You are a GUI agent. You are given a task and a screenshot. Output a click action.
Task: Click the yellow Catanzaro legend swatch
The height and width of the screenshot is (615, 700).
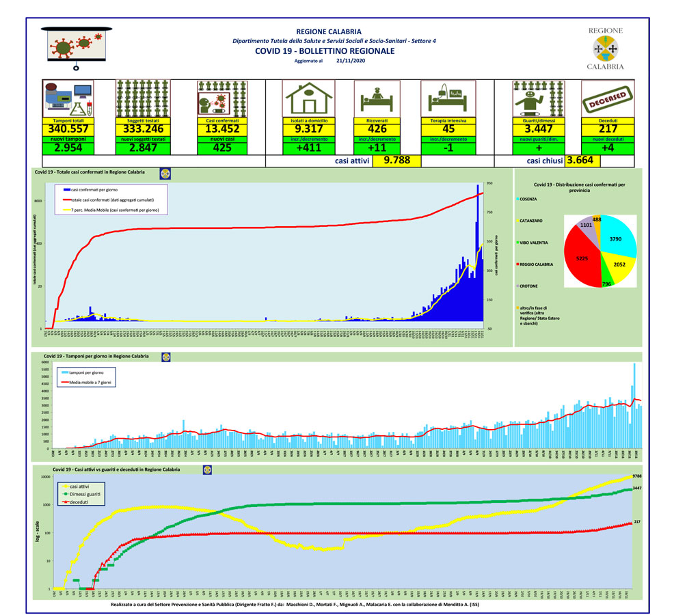[518, 221]
